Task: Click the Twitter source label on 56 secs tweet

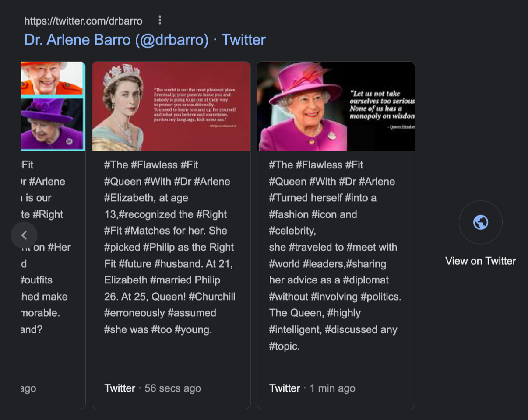Action: [120, 388]
